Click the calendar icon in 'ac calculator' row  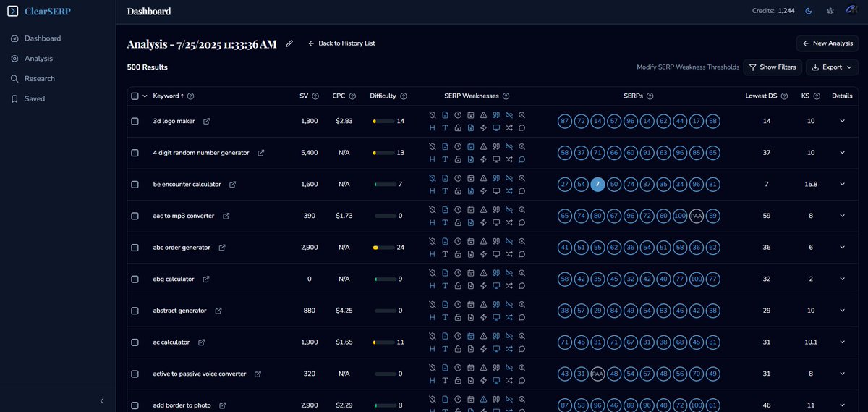point(470,335)
